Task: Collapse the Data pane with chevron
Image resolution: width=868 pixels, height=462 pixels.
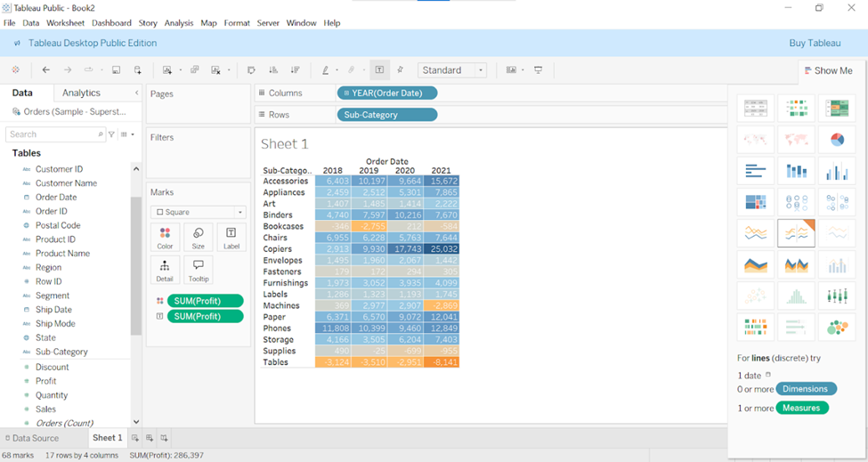Action: pos(137,93)
